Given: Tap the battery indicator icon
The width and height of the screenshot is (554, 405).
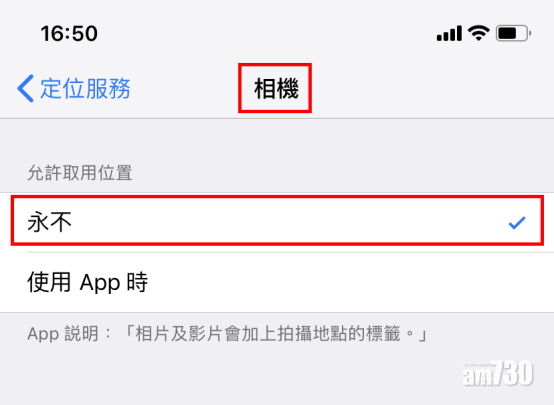Looking at the screenshot, I should coord(513,34).
